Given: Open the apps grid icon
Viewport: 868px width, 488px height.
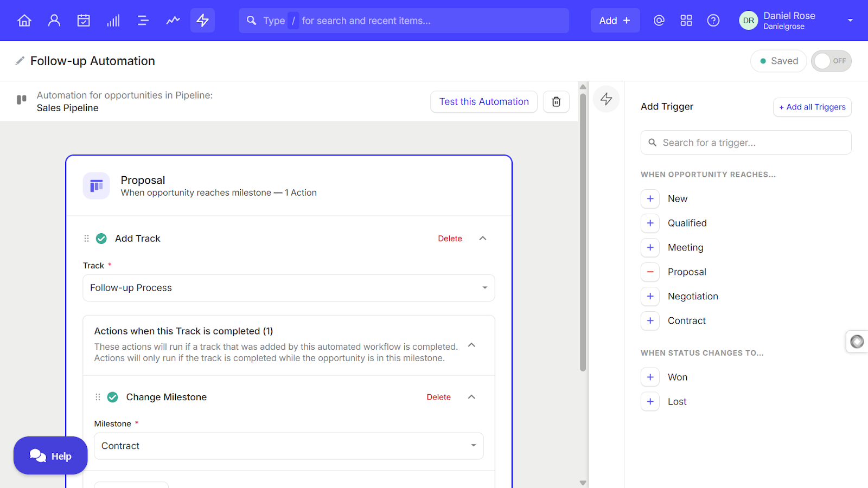Looking at the screenshot, I should tap(686, 21).
